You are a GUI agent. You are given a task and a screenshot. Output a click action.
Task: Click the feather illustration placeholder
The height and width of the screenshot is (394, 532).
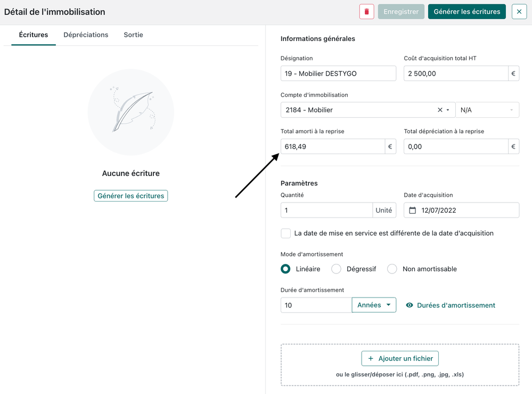pos(131,112)
